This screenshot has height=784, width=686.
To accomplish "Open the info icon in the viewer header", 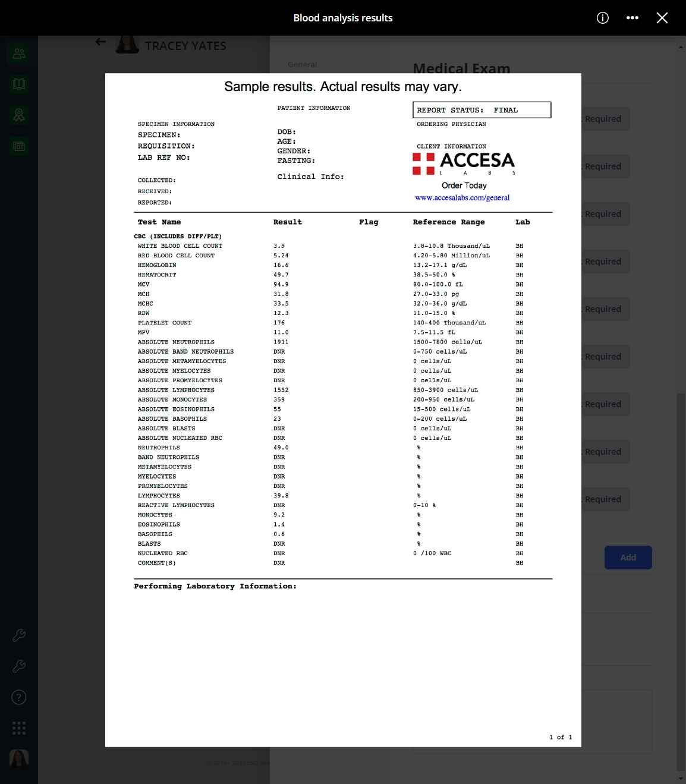I will tap(603, 18).
